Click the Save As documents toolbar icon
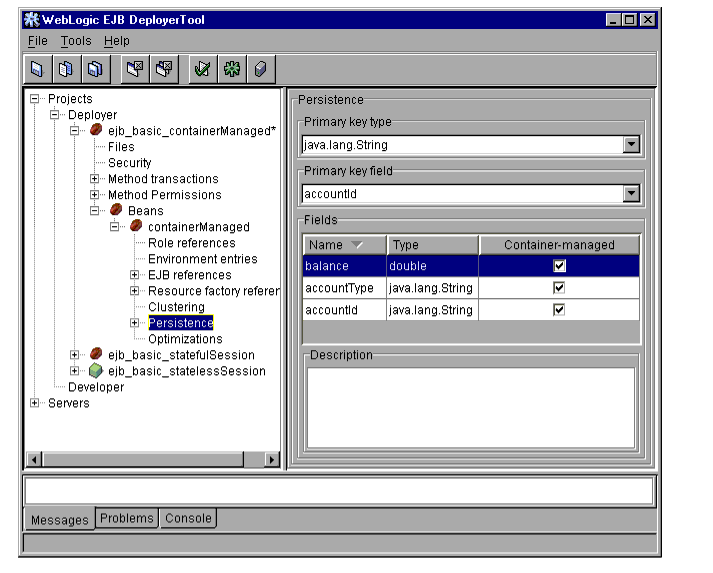The width and height of the screenshot is (713, 573). (x=66, y=69)
